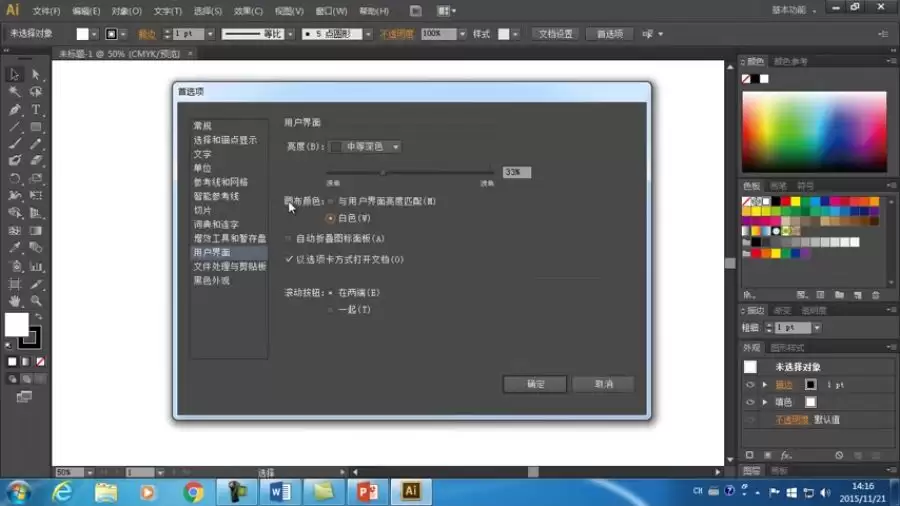Expand the 描边 row in Appearance panel

(765, 384)
